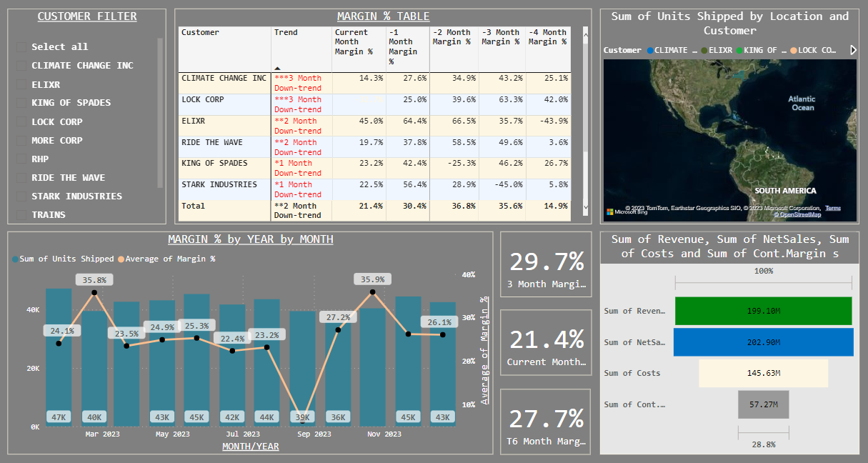Click the green Sum of Revenue color bar

[x=762, y=311]
